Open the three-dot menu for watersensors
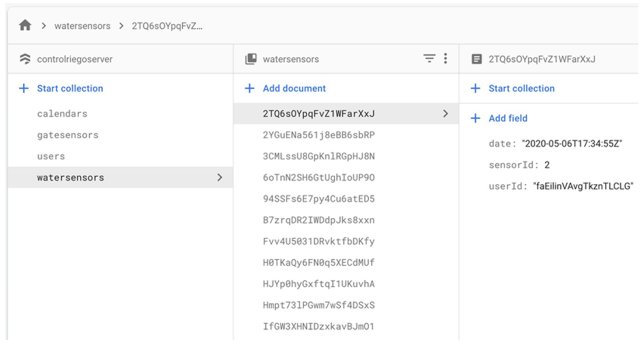The width and height of the screenshot is (644, 345). [445, 58]
